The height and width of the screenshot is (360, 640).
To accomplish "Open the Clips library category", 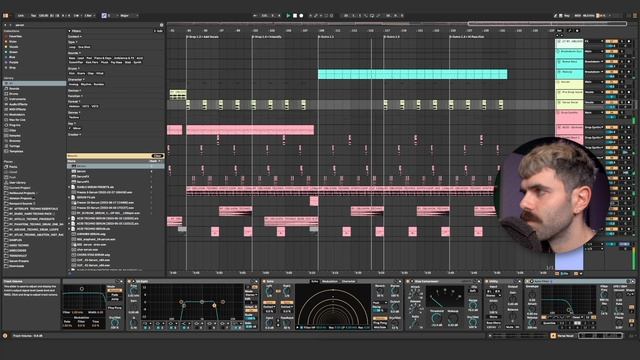I will pos(13,130).
